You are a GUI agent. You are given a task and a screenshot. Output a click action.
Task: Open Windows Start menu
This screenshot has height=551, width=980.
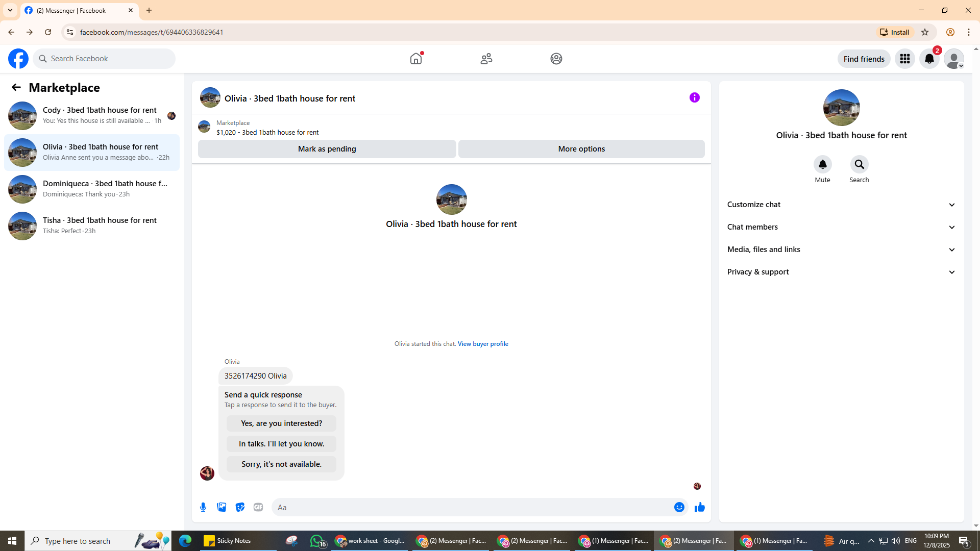pos(12,541)
